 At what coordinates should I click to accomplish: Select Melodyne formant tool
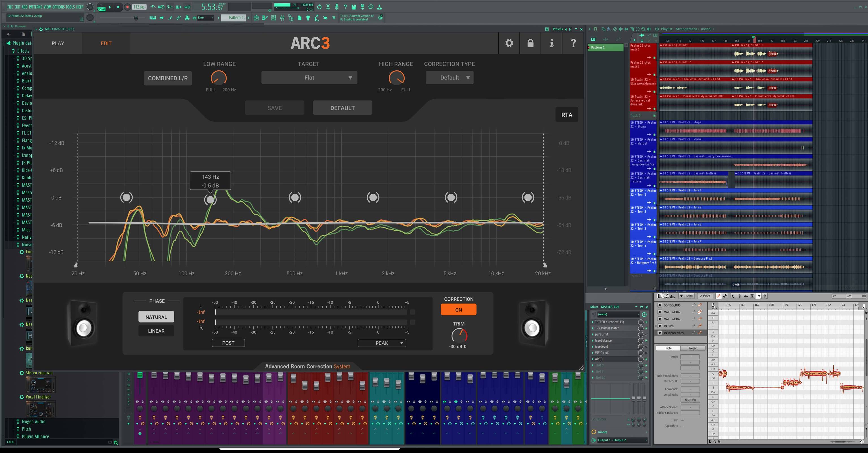tap(746, 296)
